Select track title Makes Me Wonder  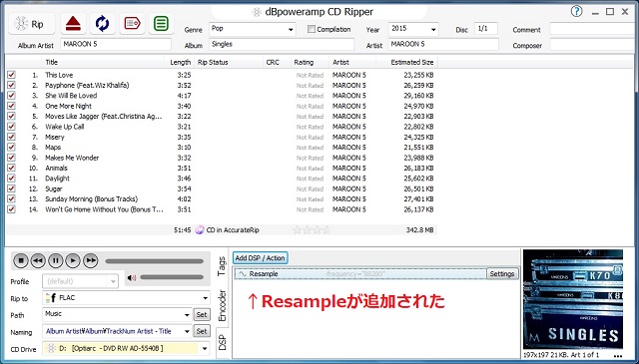coord(72,158)
